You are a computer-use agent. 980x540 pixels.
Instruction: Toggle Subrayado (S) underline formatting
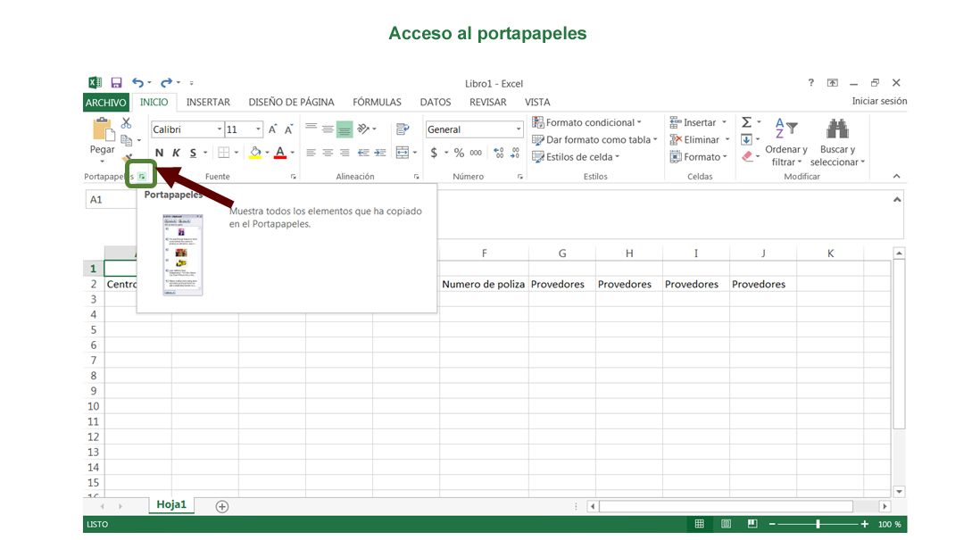(193, 153)
